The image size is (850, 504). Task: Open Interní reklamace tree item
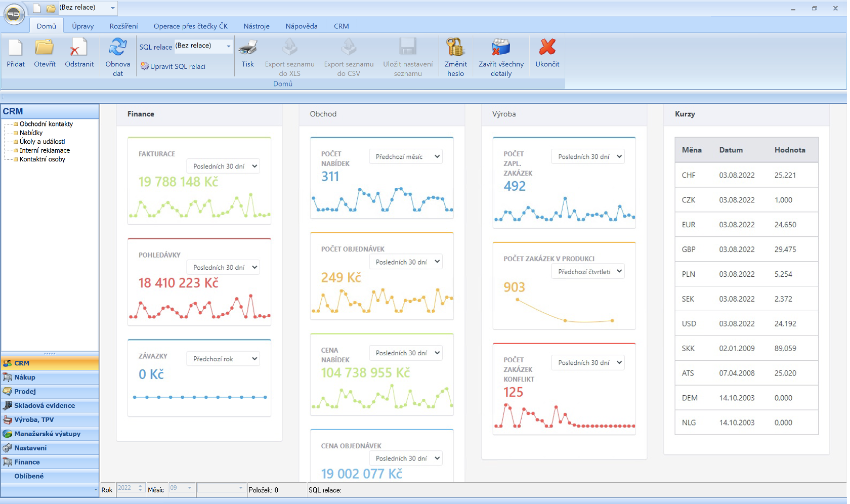point(45,150)
